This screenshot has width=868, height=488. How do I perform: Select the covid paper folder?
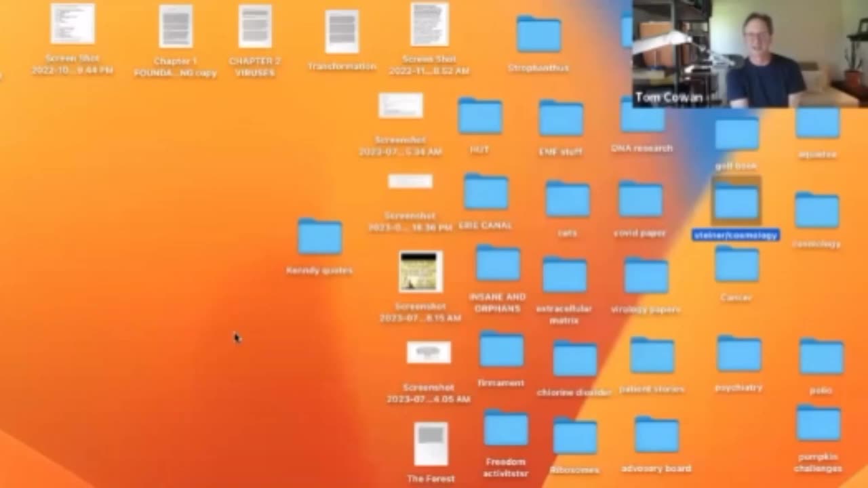640,199
